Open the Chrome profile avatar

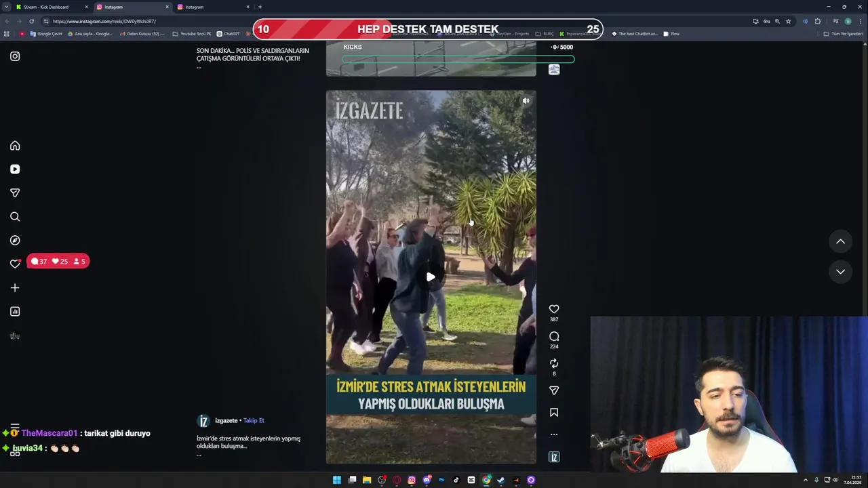pos(848,21)
